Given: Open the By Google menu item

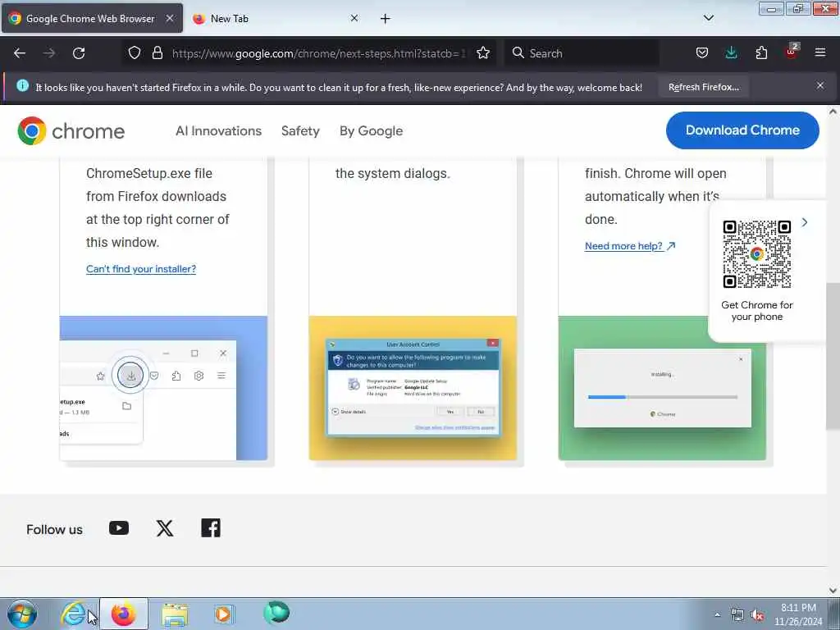Looking at the screenshot, I should coord(371,130).
